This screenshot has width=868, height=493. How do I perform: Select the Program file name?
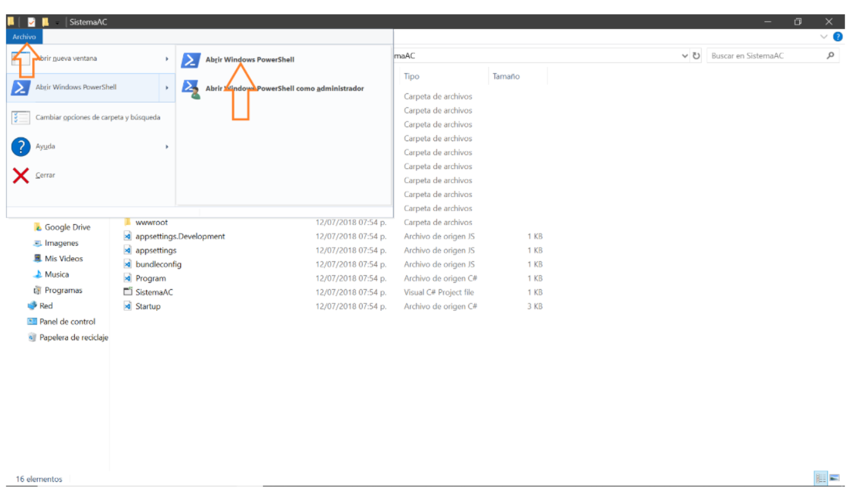click(150, 279)
